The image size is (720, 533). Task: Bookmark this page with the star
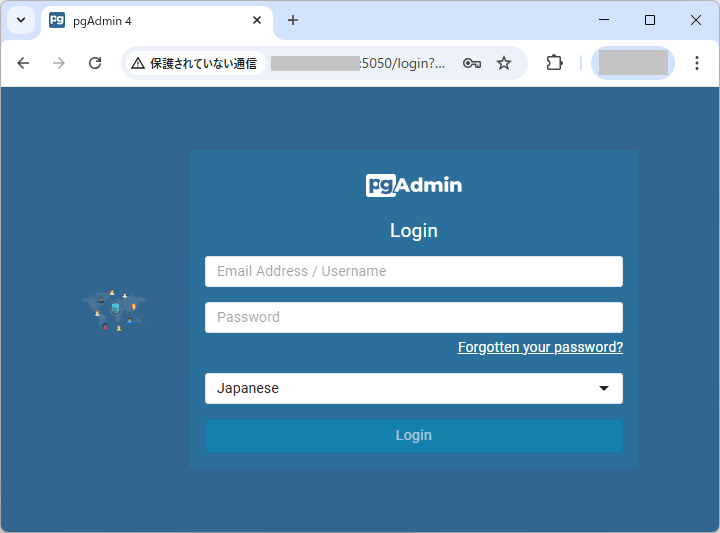click(x=504, y=63)
